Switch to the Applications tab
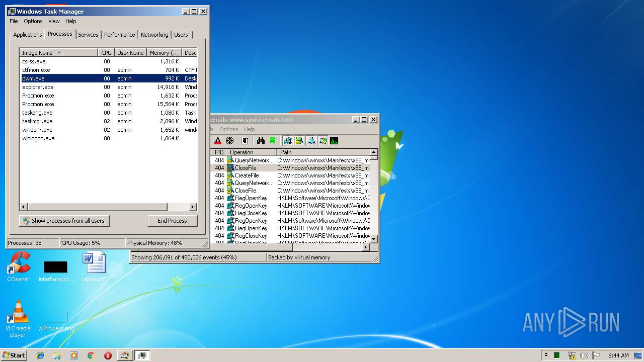 (27, 35)
